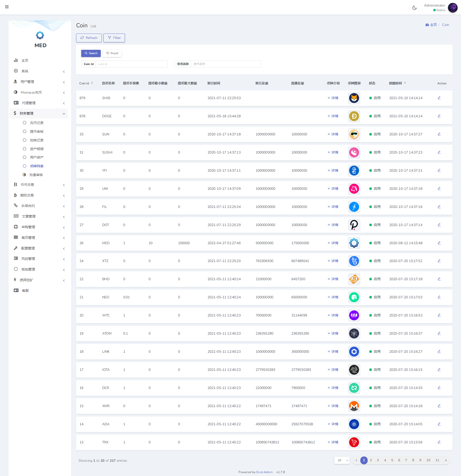Open 详情 link for SUSHI row
The width and height of the screenshot is (461, 476).
(x=333, y=152)
